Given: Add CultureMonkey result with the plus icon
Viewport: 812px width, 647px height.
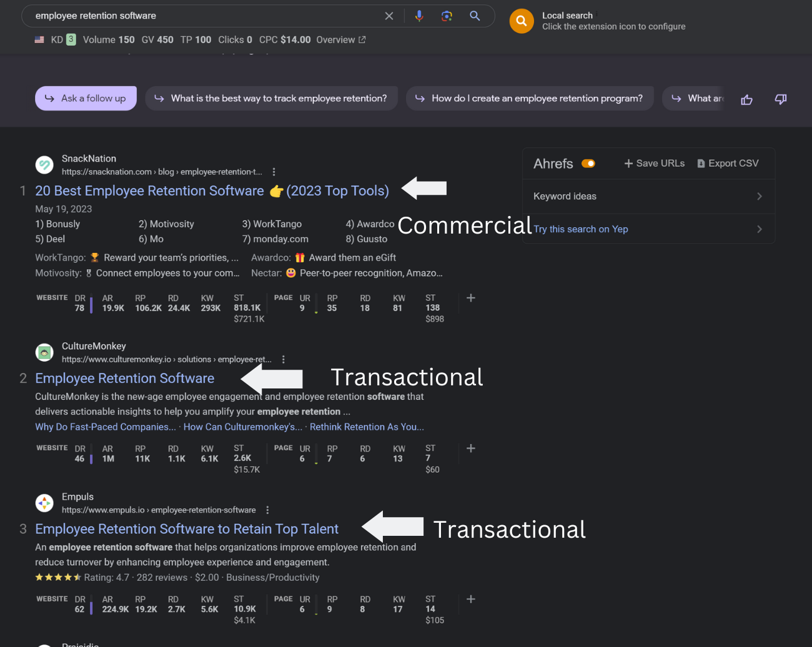Looking at the screenshot, I should point(471,448).
